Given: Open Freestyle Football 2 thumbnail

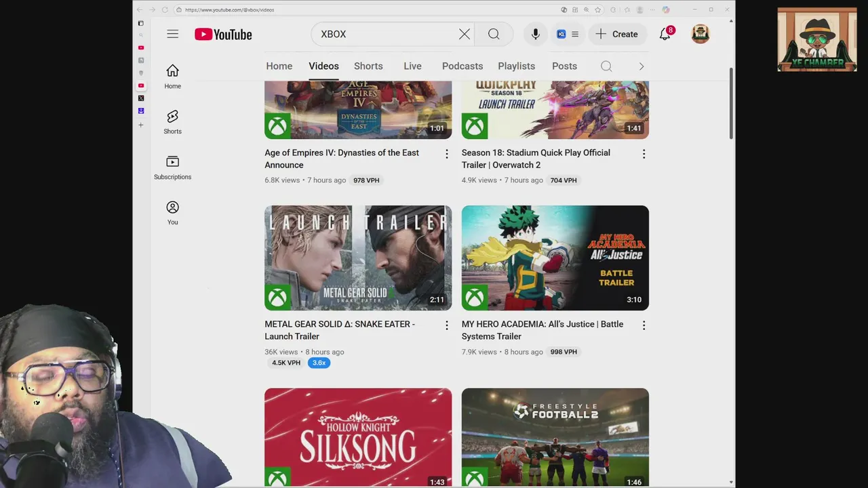Looking at the screenshot, I should (x=555, y=437).
